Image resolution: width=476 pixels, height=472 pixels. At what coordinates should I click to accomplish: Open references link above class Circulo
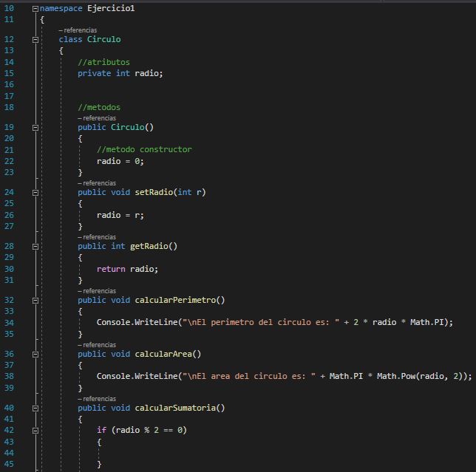78,30
